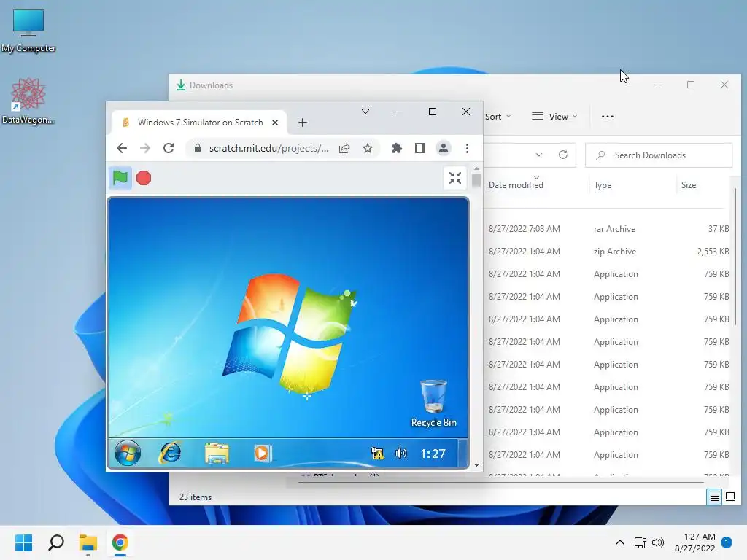Open Chrome profile avatar menu
Image resolution: width=747 pixels, height=560 pixels.
(x=443, y=148)
